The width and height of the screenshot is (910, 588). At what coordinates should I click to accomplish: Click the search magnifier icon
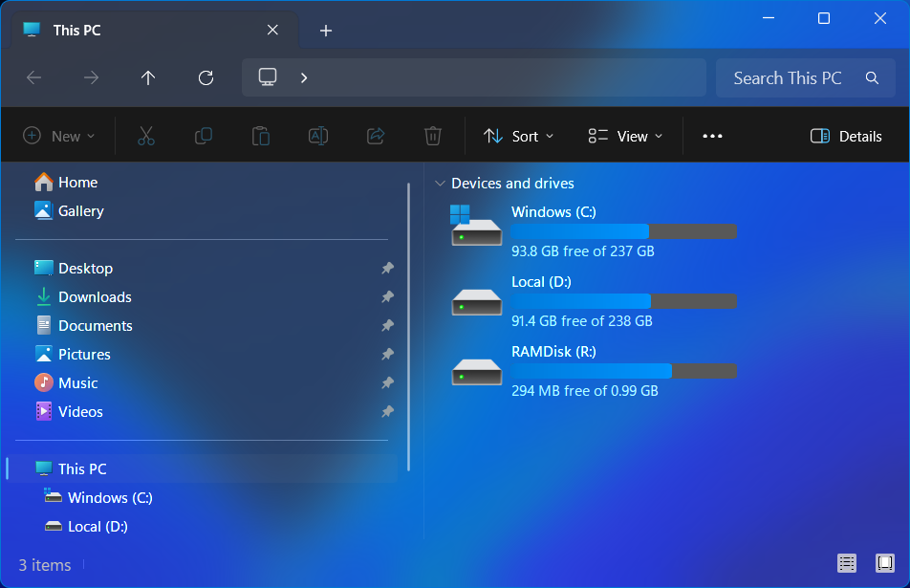click(872, 77)
